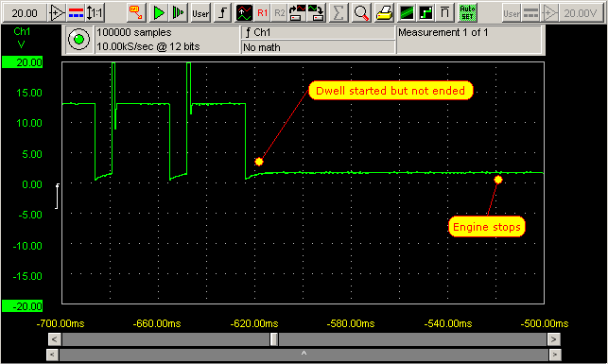Click the Measurement 1 of 1 panel
Viewport: 608px width, 364px height.
pos(469,40)
